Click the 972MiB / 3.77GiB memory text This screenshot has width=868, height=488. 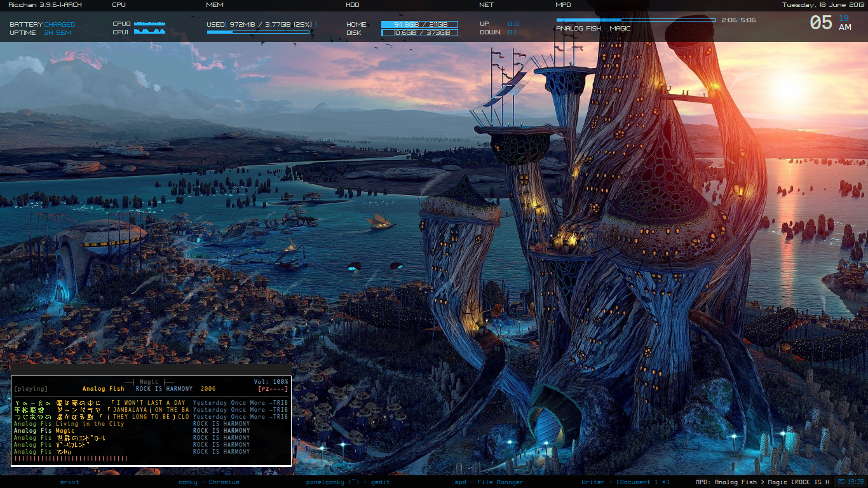pos(261,24)
